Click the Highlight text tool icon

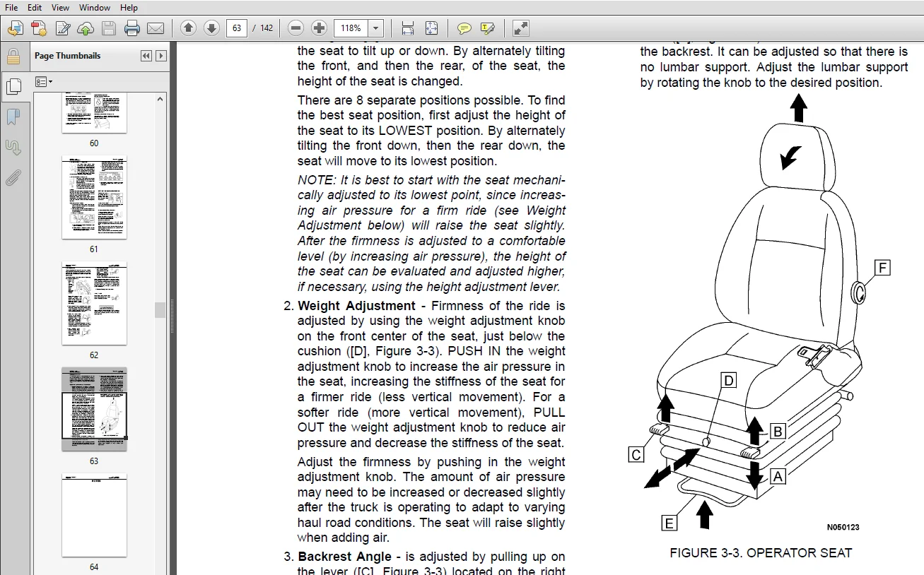[487, 28]
